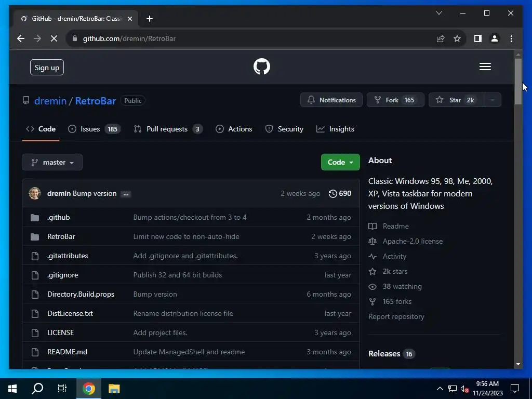Open the LICENSE file
The image size is (532, 399).
tap(60, 333)
